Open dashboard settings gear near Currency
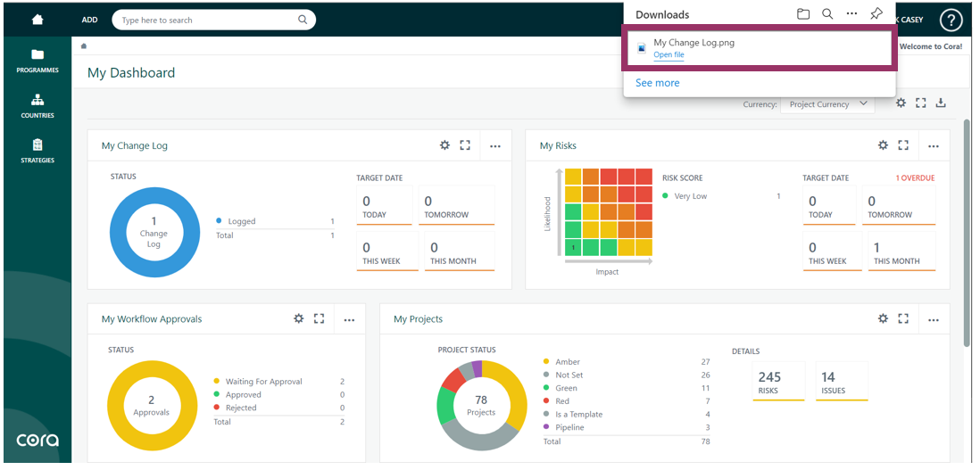This screenshot has width=980, height=470. 901,103
